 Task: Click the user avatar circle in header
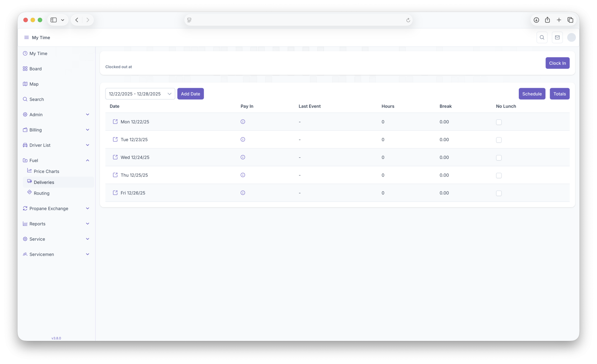571,38
